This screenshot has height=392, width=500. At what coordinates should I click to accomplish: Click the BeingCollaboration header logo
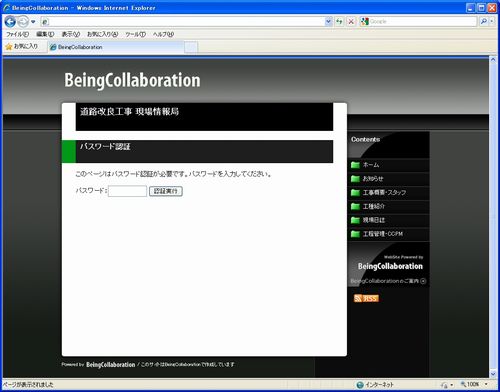pos(132,80)
